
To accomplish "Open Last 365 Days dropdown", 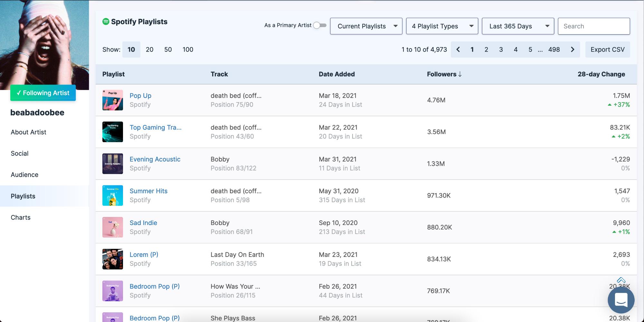I will click(518, 26).
